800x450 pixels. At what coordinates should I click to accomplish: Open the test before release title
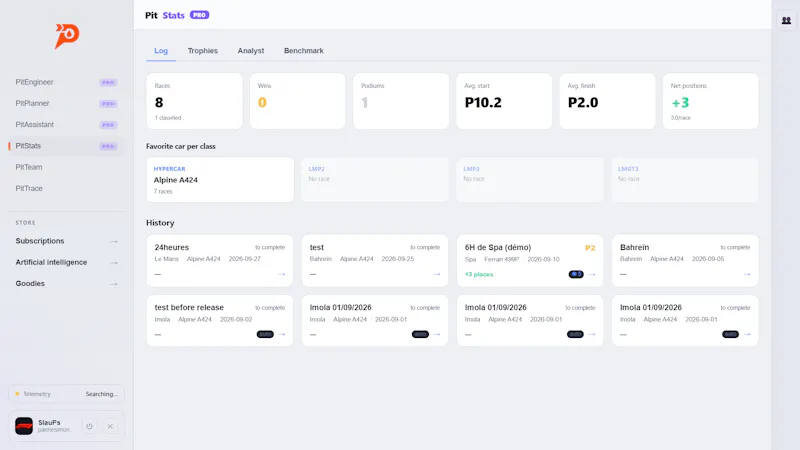[189, 308]
